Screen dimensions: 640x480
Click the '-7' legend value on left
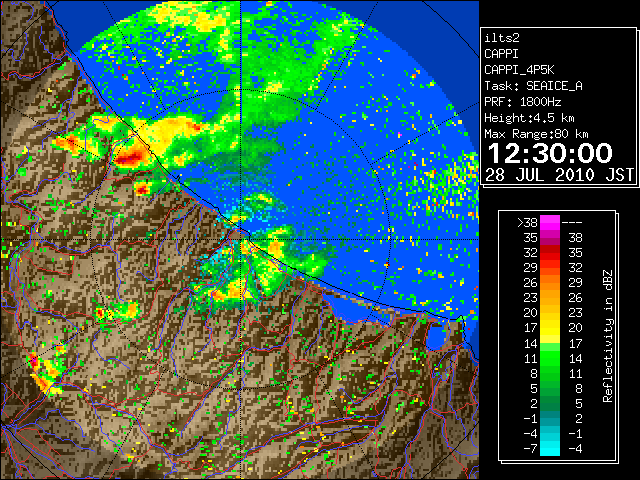(x=530, y=448)
